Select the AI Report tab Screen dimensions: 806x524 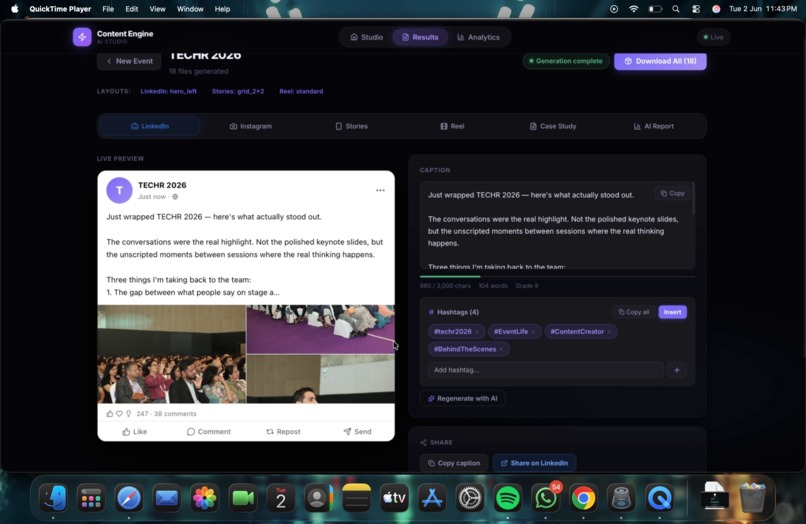[x=654, y=126]
